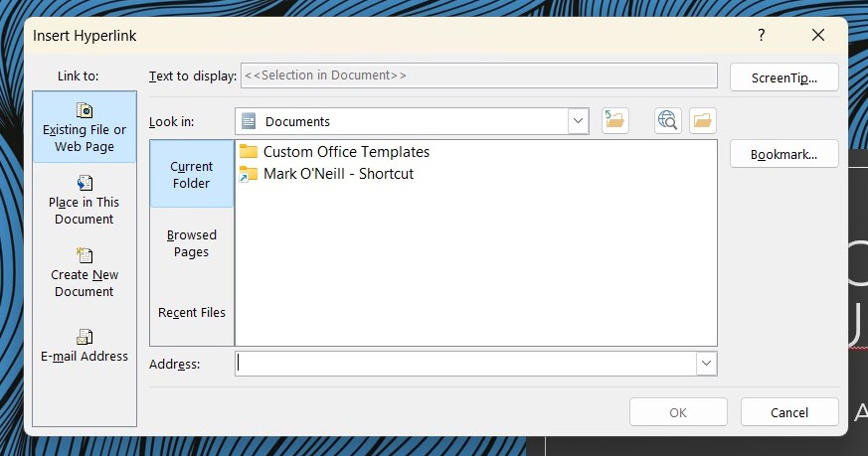Viewport: 868px width, 456px height.
Task: Pick the E-mail Address link type icon
Action: point(85,336)
